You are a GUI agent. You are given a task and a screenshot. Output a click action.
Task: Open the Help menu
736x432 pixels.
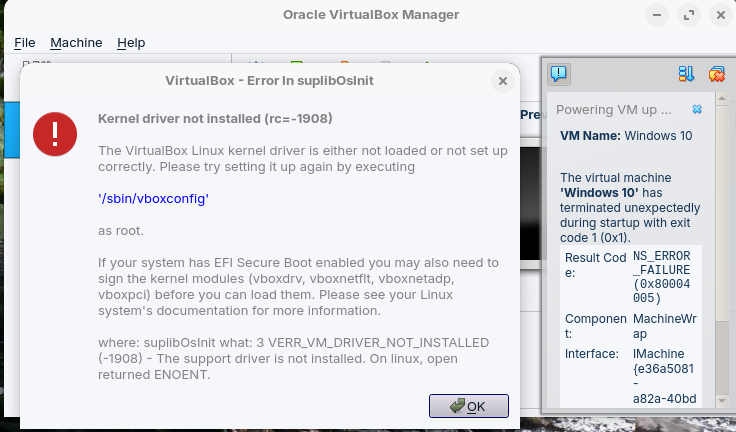coord(131,43)
